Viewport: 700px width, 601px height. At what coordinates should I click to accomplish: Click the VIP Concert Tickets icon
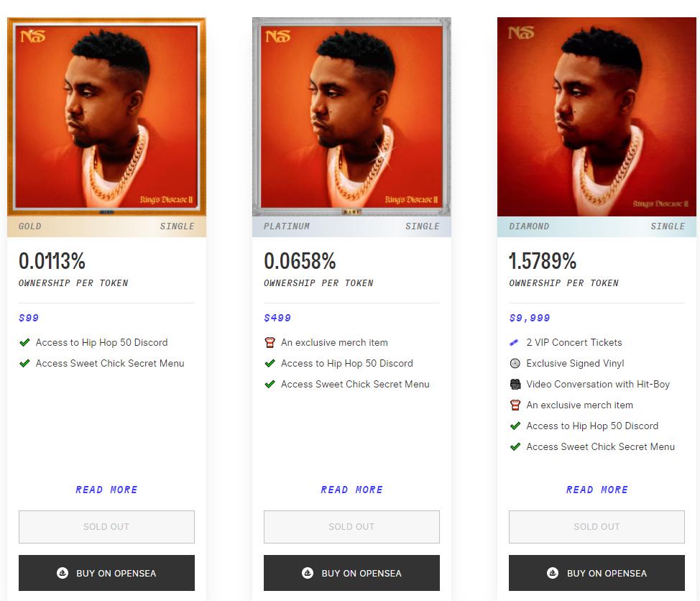(515, 342)
